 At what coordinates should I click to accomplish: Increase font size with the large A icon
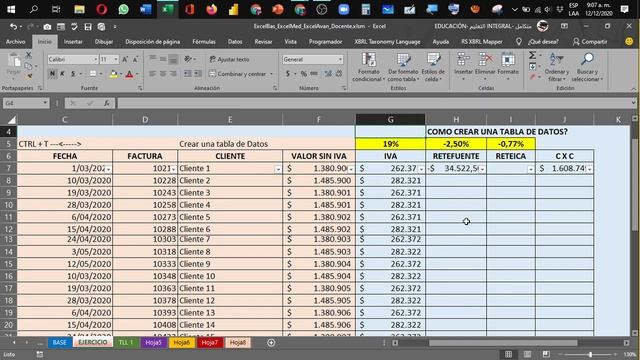click(125, 60)
